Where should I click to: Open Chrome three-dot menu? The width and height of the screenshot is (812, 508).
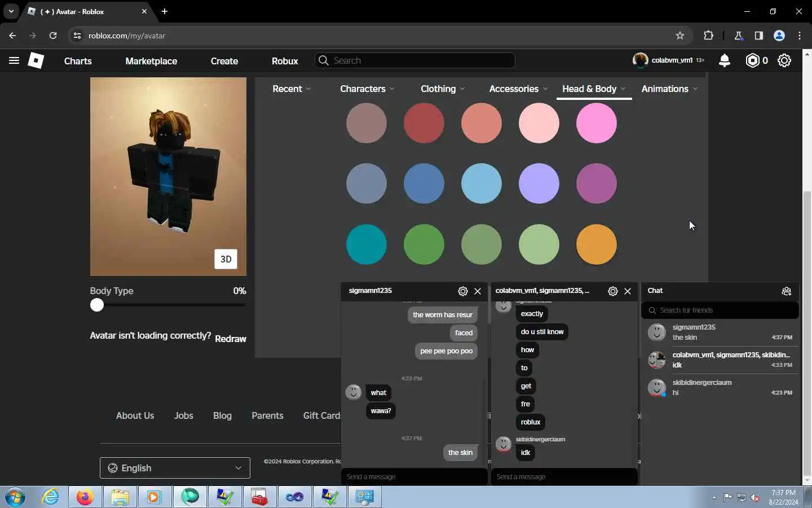[800, 36]
